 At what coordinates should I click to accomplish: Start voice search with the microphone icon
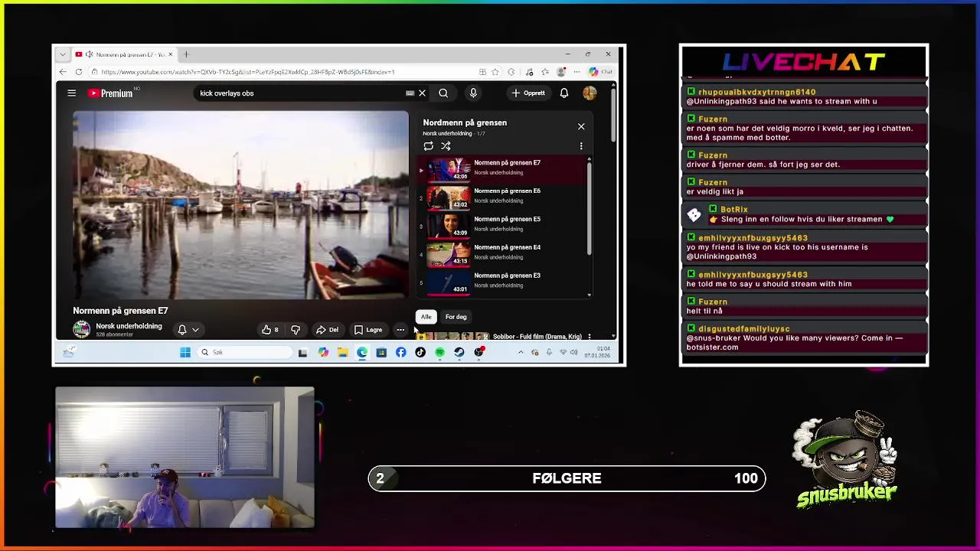click(x=473, y=93)
